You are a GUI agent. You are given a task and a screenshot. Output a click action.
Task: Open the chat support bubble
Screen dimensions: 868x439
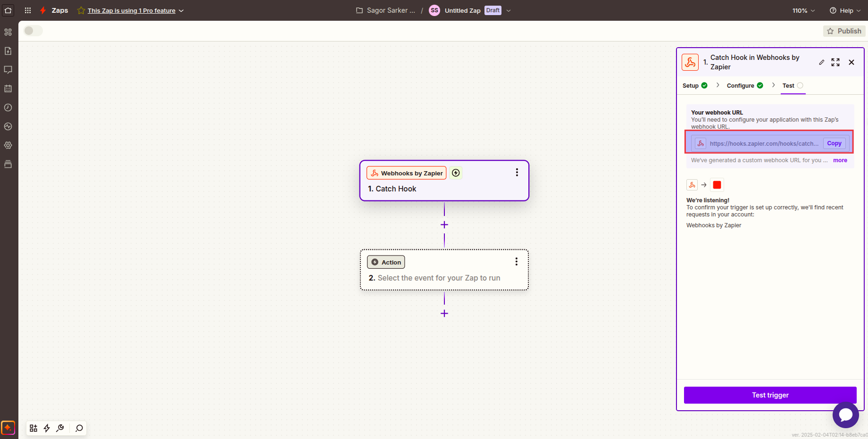click(x=846, y=415)
